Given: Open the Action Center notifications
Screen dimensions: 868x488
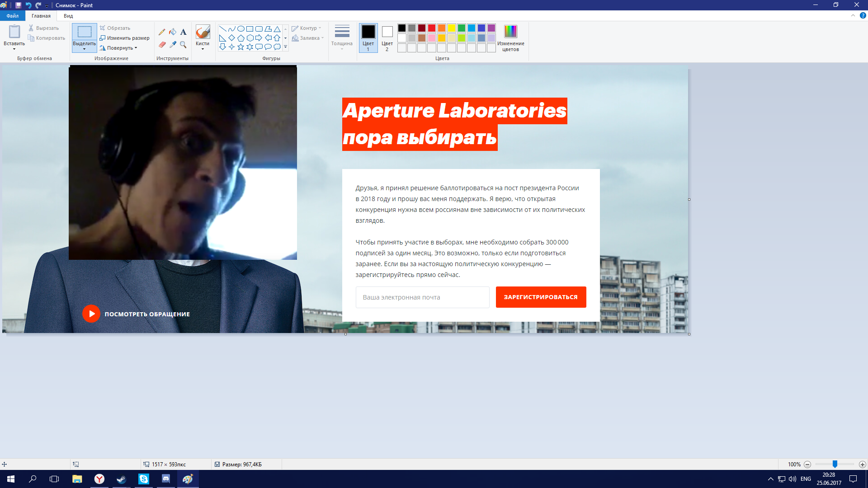Looking at the screenshot, I should [x=853, y=479].
